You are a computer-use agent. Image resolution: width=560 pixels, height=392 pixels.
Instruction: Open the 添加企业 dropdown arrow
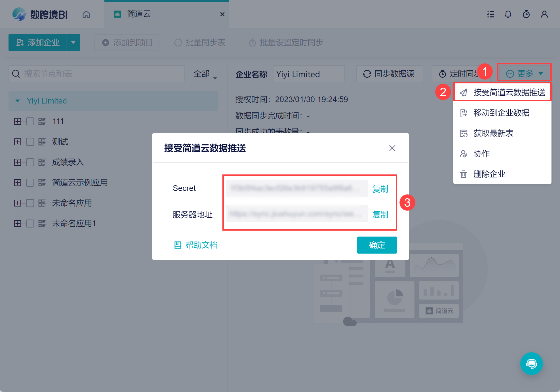coord(73,43)
